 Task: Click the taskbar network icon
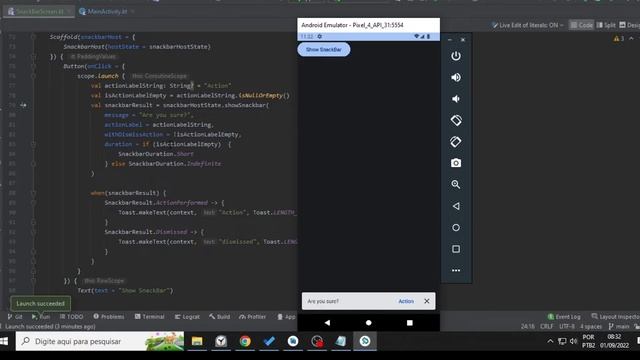pyautogui.click(x=562, y=341)
